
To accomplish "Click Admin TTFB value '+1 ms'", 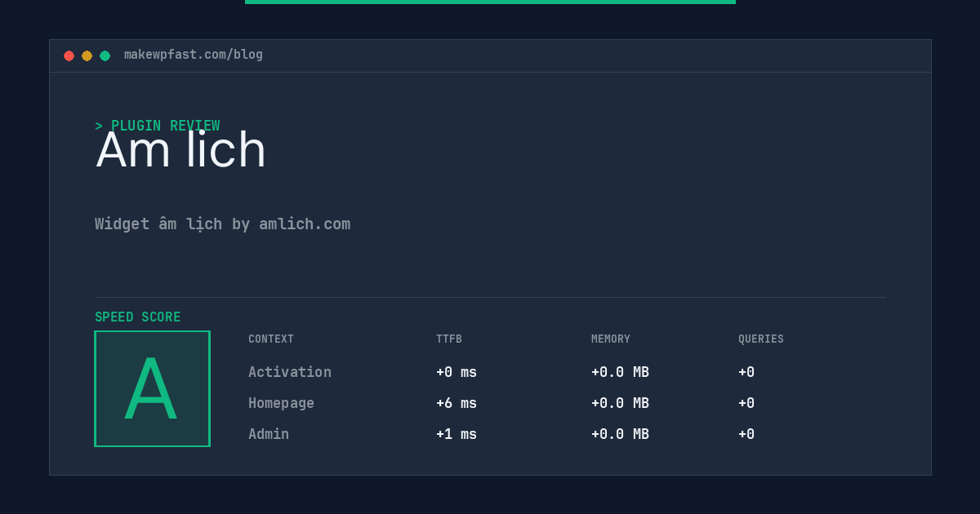I will [x=457, y=434].
